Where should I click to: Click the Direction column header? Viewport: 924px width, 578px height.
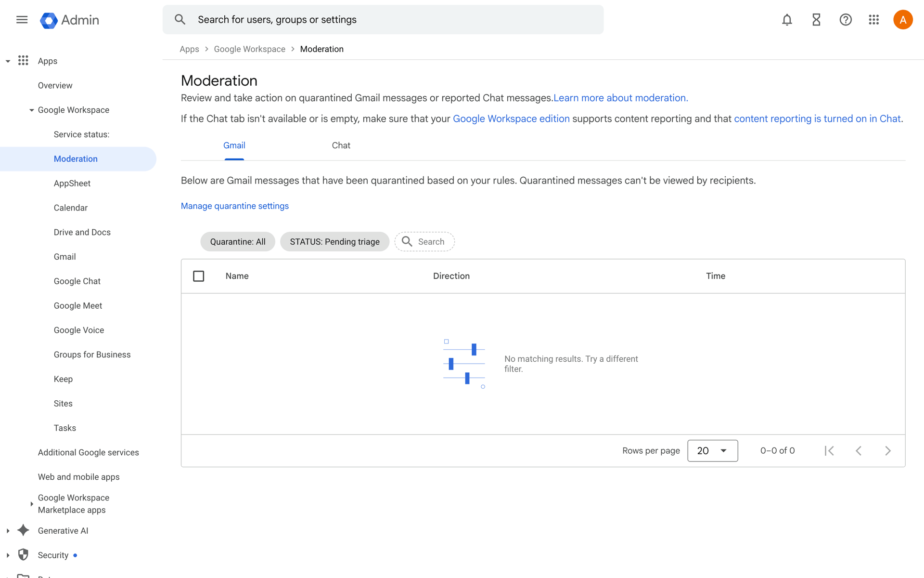point(451,276)
